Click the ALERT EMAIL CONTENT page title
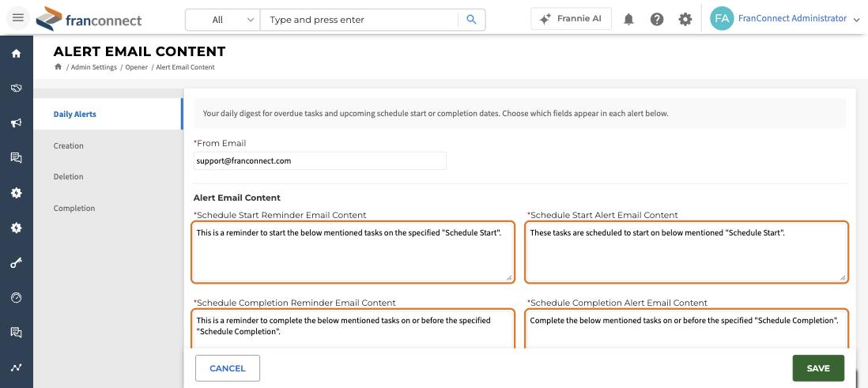The width and height of the screenshot is (868, 388). point(139,51)
